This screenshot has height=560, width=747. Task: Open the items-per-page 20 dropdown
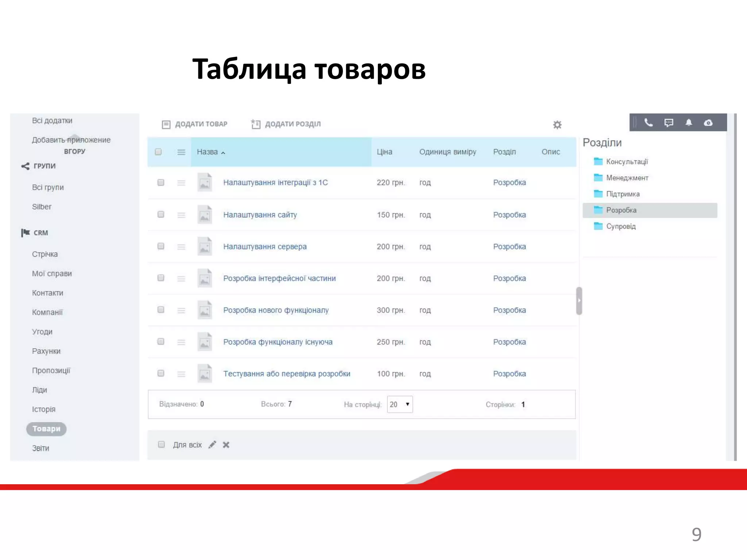click(400, 404)
